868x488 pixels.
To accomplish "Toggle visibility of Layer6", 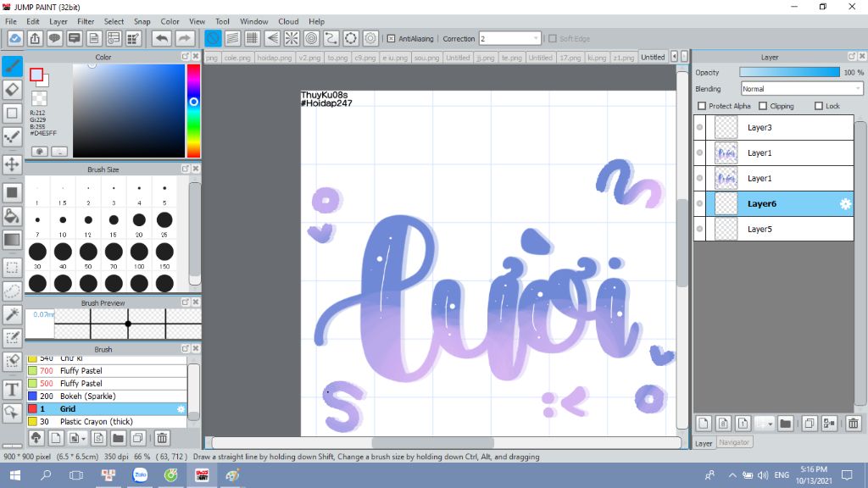I will pyautogui.click(x=699, y=203).
